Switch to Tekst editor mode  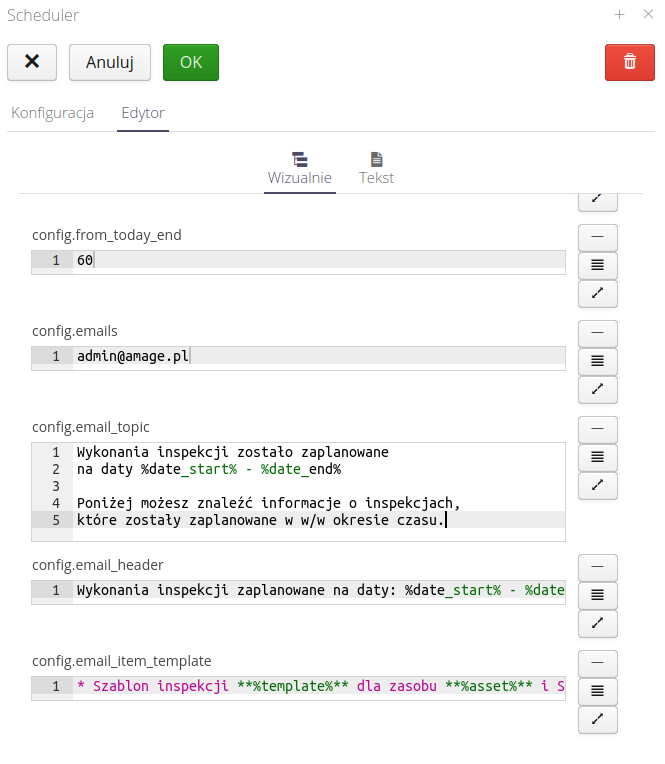click(376, 168)
